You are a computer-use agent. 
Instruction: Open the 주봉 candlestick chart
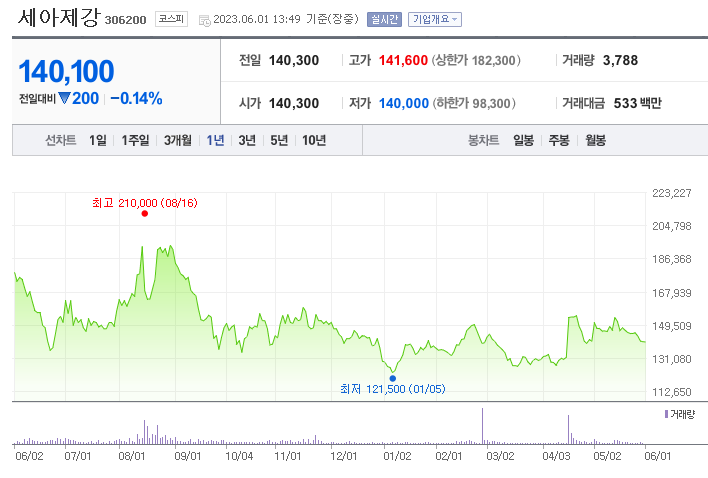[x=559, y=140]
